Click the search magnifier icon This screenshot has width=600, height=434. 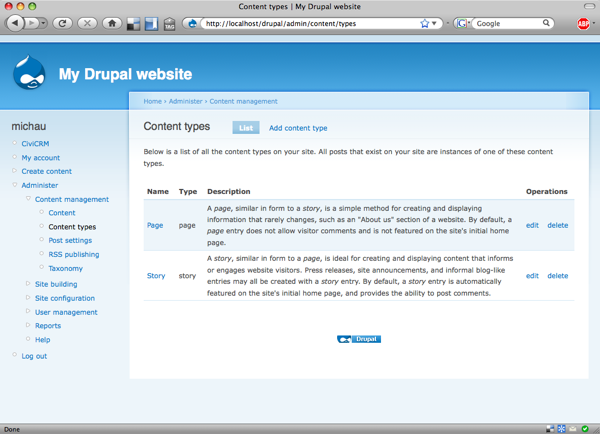pyautogui.click(x=546, y=23)
